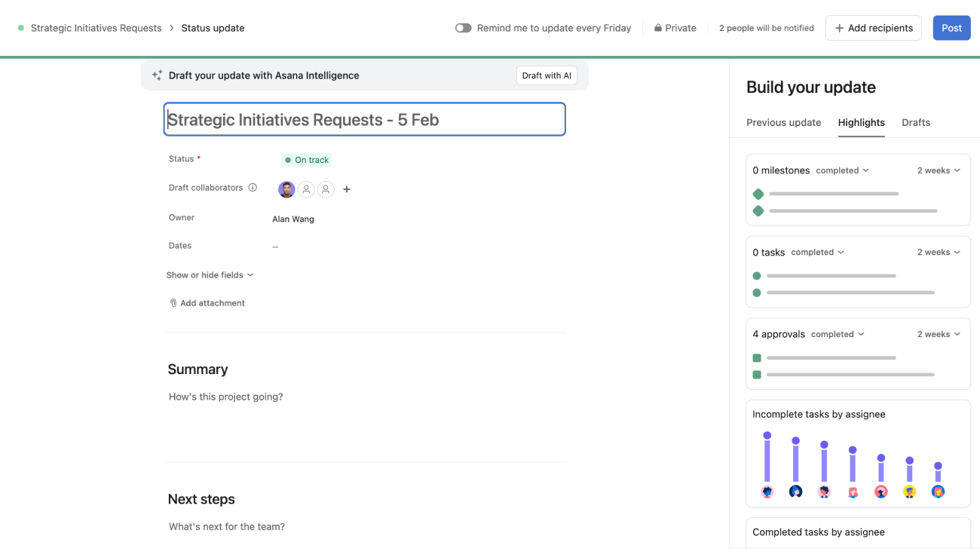
Task: Click the paperclip Add attachment icon
Action: click(173, 303)
